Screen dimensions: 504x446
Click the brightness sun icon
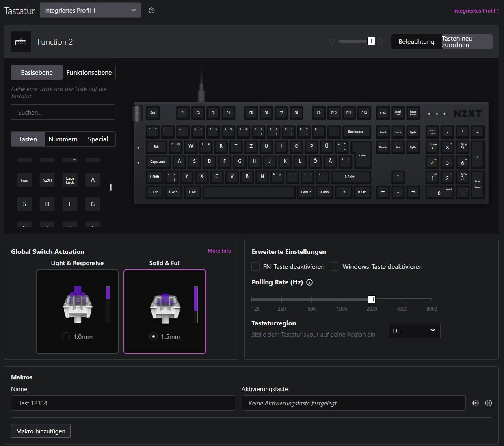380,41
